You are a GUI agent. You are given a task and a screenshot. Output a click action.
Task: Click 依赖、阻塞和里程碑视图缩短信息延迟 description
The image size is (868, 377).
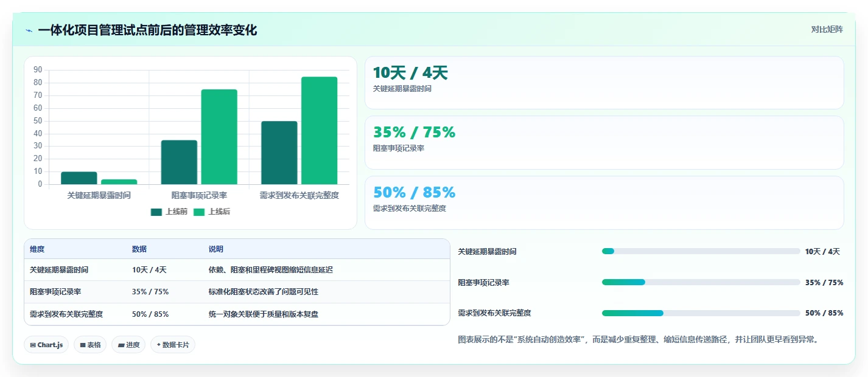coord(271,269)
